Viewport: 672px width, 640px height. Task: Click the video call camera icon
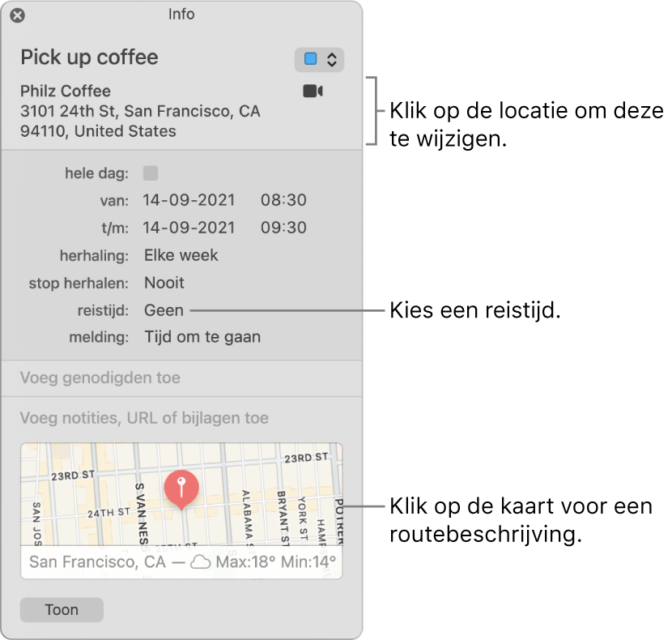point(312,91)
